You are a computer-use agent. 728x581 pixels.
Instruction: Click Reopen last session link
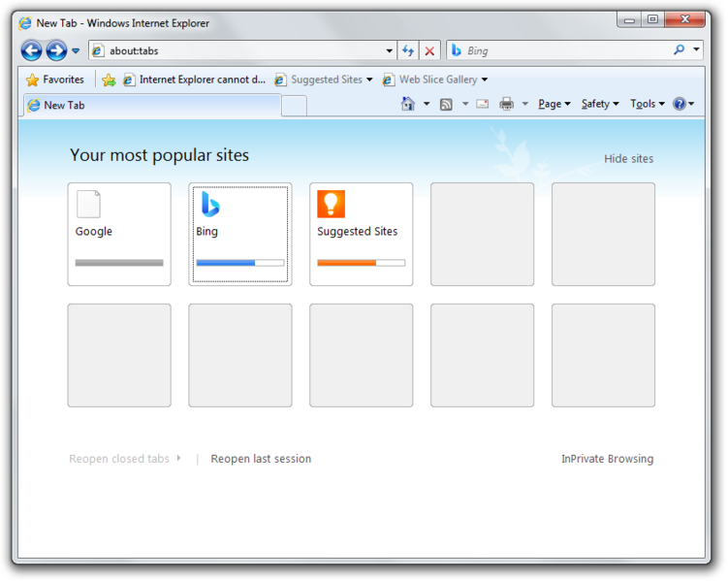coord(261,459)
